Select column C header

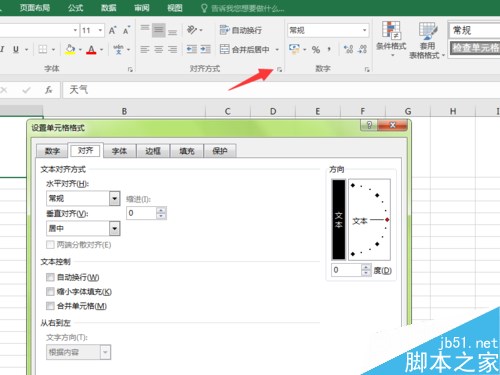[x=228, y=111]
